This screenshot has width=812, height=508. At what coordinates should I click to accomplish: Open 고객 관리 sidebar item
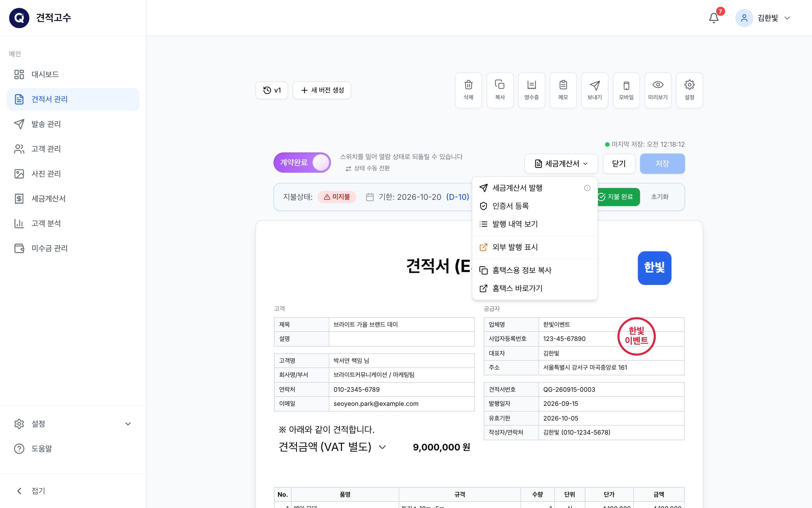tap(73, 149)
